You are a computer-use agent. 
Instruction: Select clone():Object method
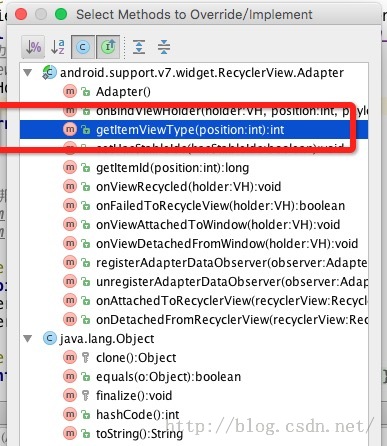click(194, 358)
